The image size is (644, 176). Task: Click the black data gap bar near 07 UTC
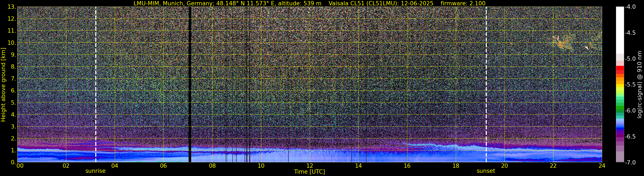click(x=190, y=85)
